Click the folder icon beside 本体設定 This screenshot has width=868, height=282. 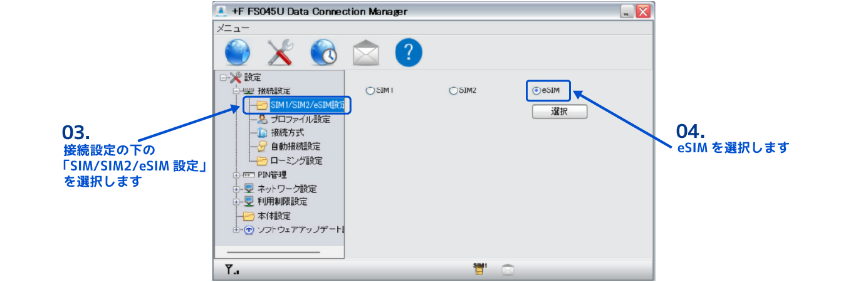click(249, 216)
